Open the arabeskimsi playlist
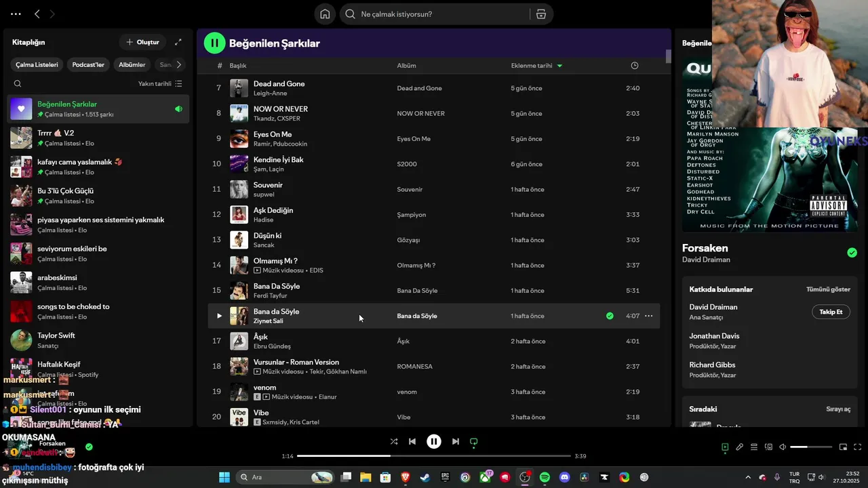Image resolution: width=868 pixels, height=488 pixels. (x=98, y=283)
